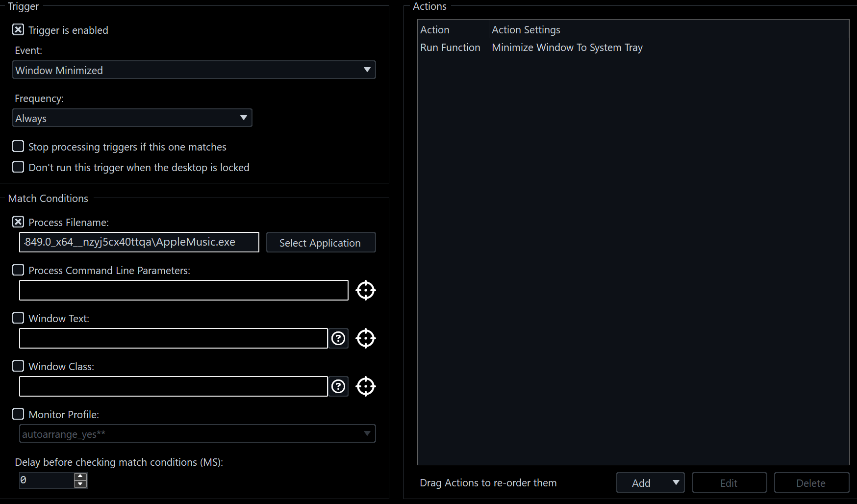Open the Add action dropdown button
The height and width of the screenshot is (504, 857).
650,483
